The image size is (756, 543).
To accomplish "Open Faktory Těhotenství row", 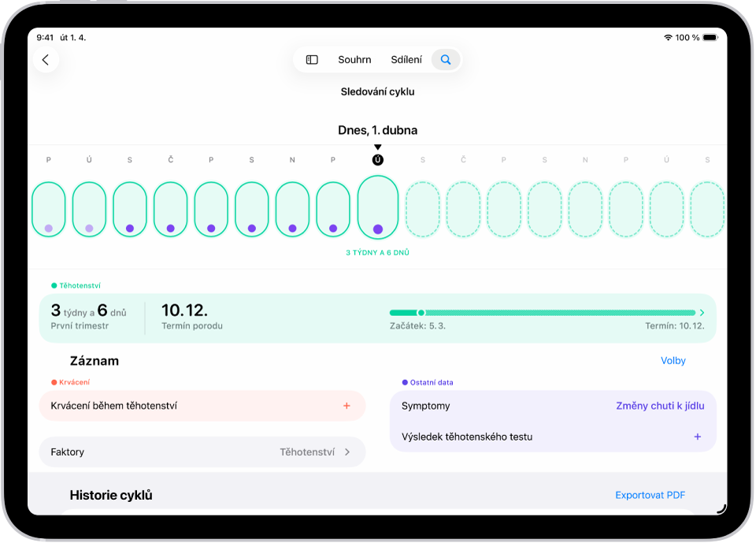I will tap(202, 452).
